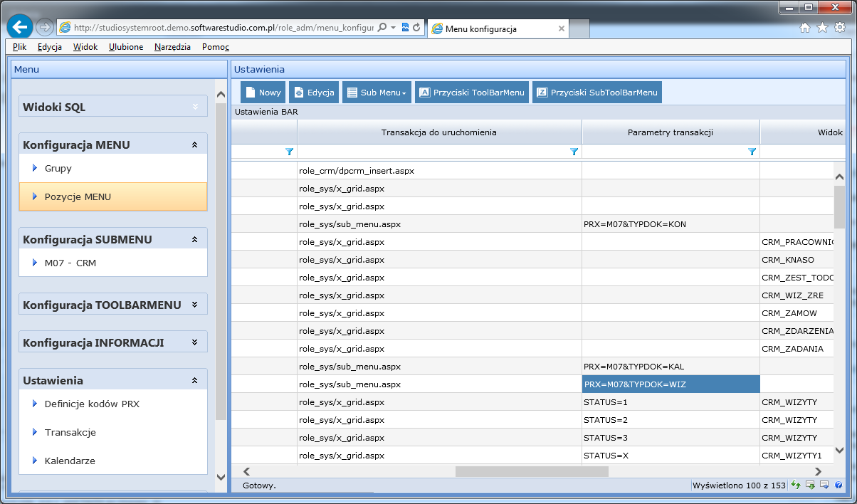
Task: Collapse the Konfiguracja MENU section
Action: (194, 145)
